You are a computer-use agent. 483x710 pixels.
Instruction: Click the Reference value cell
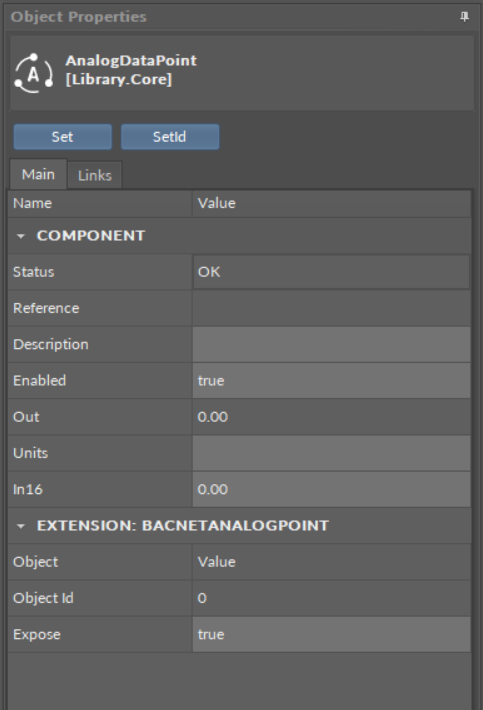pos(331,308)
